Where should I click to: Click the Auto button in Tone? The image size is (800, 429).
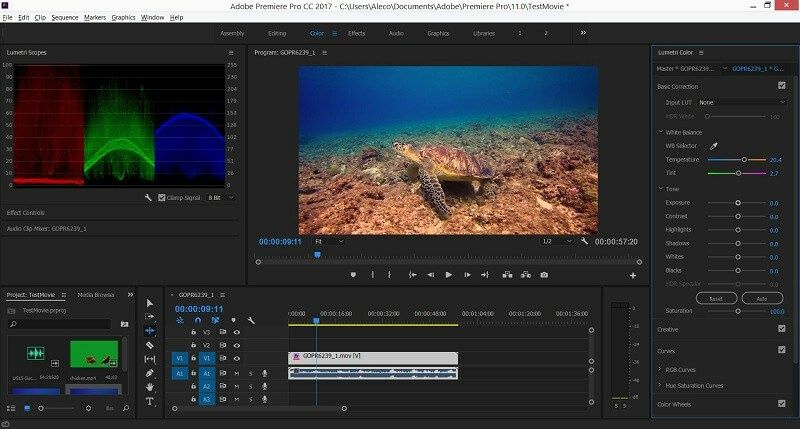tap(762, 298)
